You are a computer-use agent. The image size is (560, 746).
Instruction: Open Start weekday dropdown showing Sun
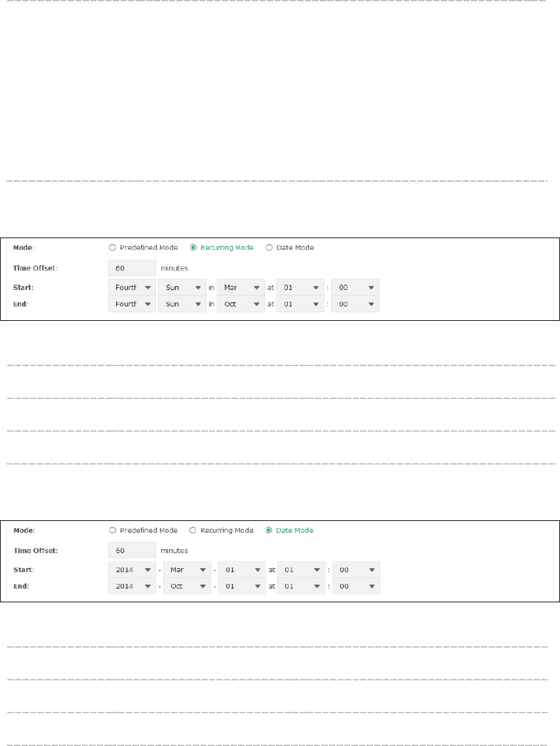coord(182,287)
